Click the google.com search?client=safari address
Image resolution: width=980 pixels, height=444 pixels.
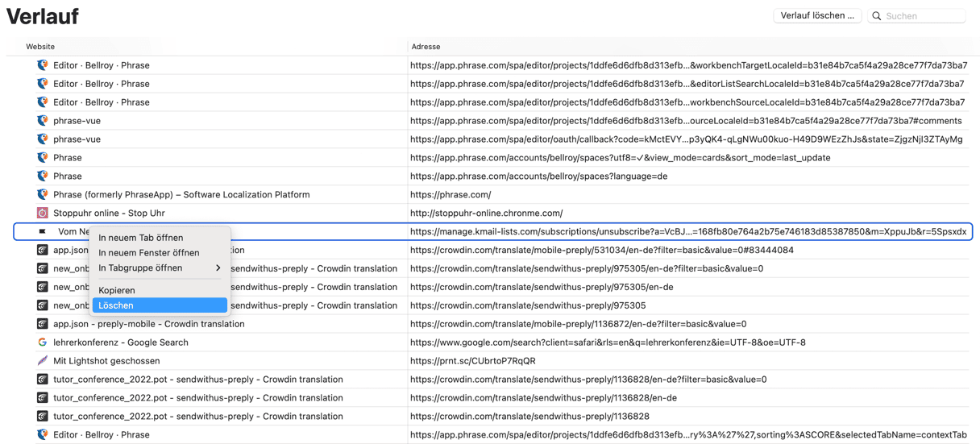coord(608,342)
